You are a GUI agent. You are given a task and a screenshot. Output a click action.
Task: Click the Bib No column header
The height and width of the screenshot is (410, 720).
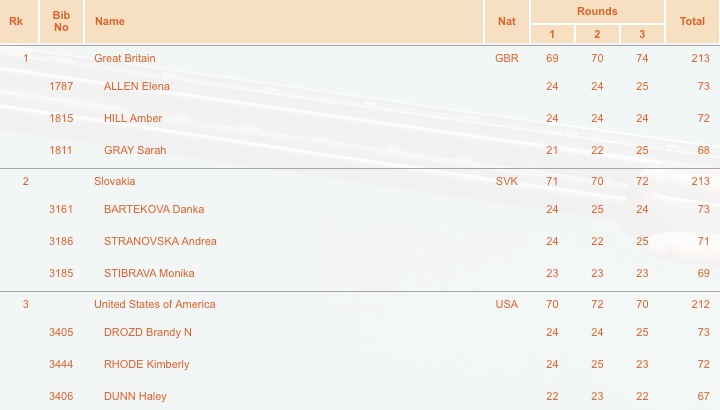tap(61, 21)
